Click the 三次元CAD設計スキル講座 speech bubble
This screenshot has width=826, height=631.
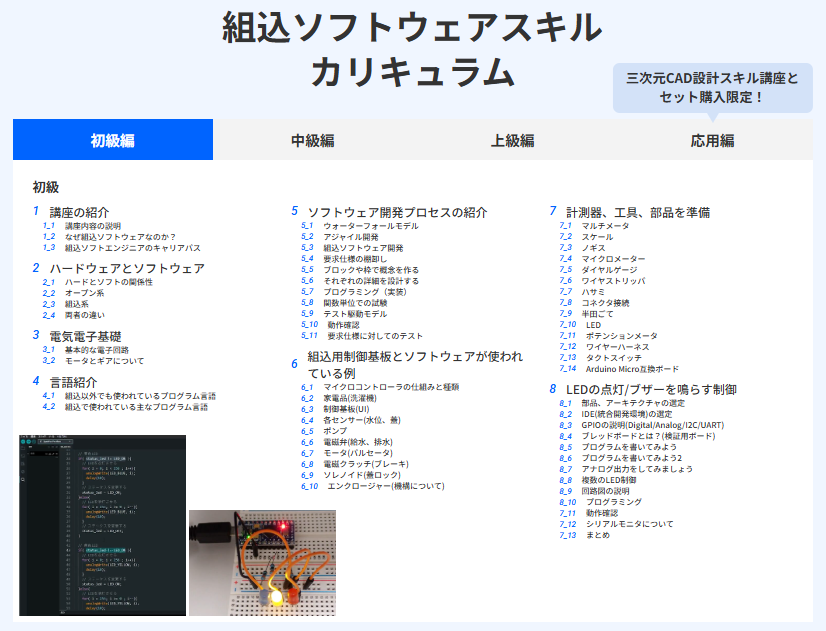tap(711, 87)
